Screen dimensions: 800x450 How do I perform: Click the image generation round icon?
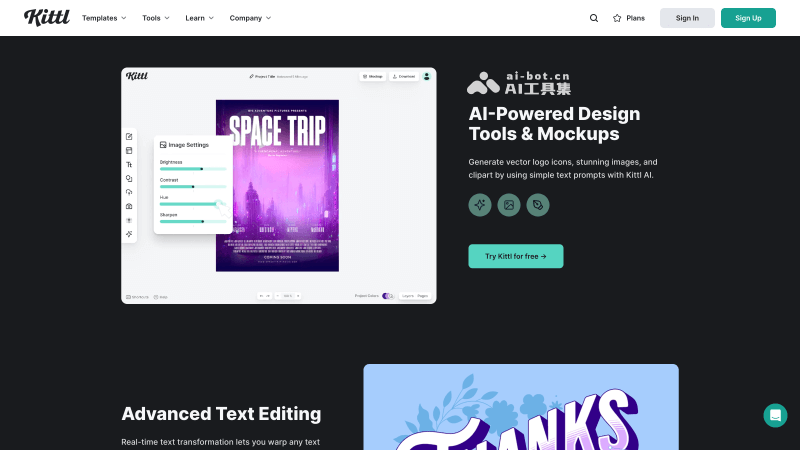pos(509,205)
